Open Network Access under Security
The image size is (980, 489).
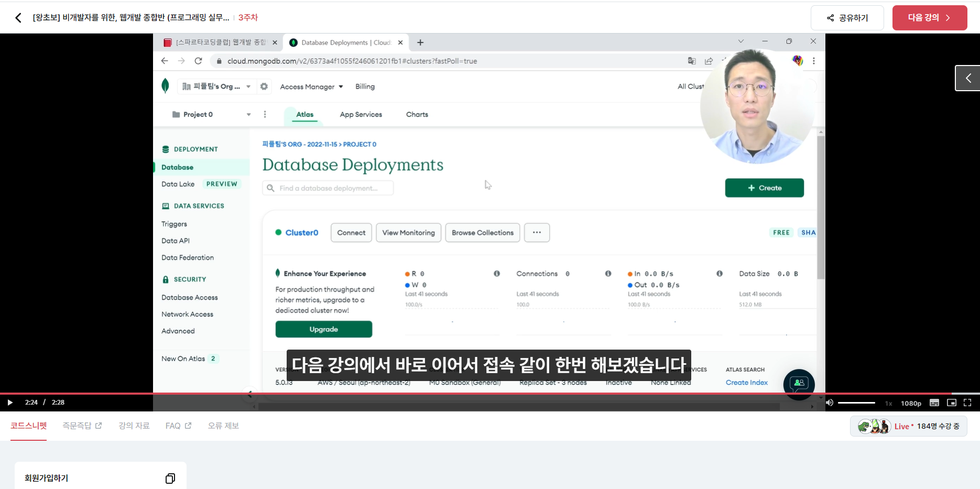pos(187,314)
